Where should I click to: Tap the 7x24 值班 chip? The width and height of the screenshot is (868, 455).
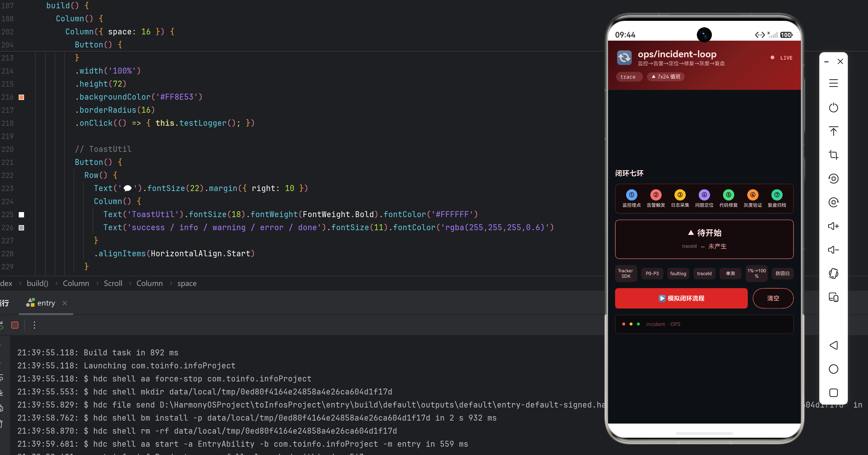[x=666, y=77]
